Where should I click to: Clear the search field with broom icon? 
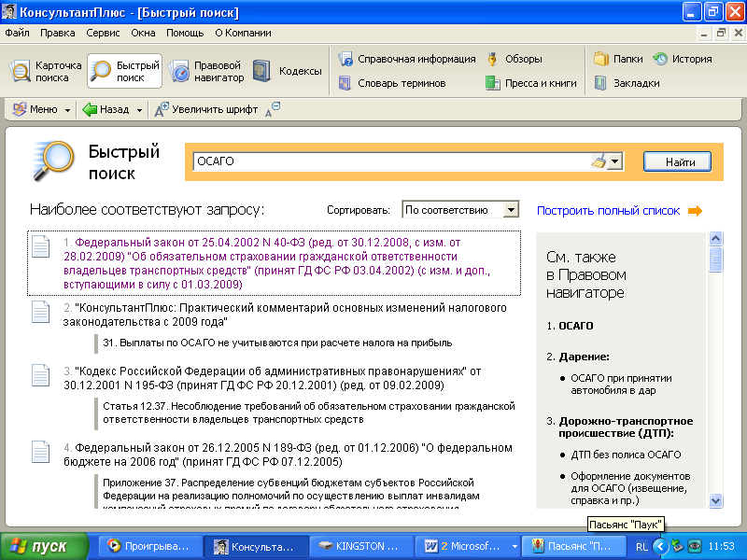pos(599,161)
